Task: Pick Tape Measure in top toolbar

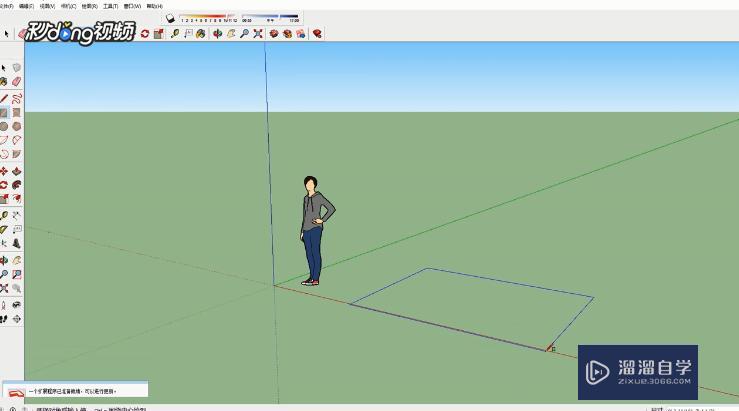Action: pos(175,33)
